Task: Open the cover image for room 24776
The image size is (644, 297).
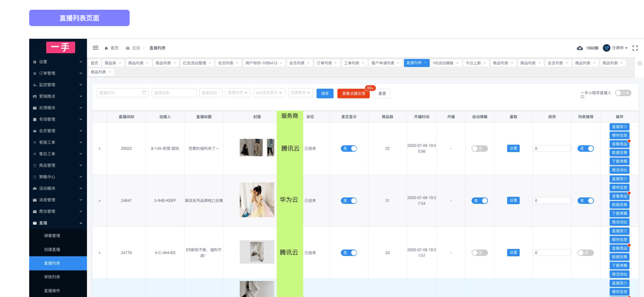Action: pyautogui.click(x=257, y=252)
